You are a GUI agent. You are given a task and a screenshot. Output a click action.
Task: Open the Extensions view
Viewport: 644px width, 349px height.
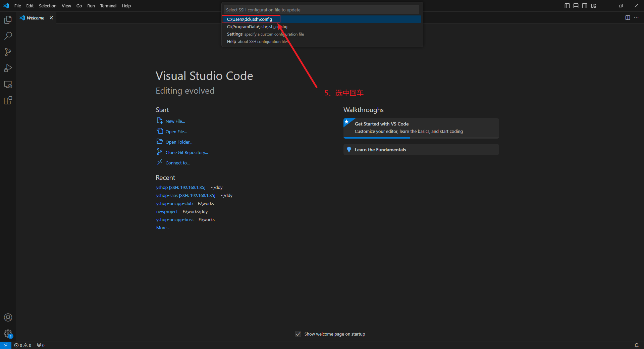tap(8, 100)
